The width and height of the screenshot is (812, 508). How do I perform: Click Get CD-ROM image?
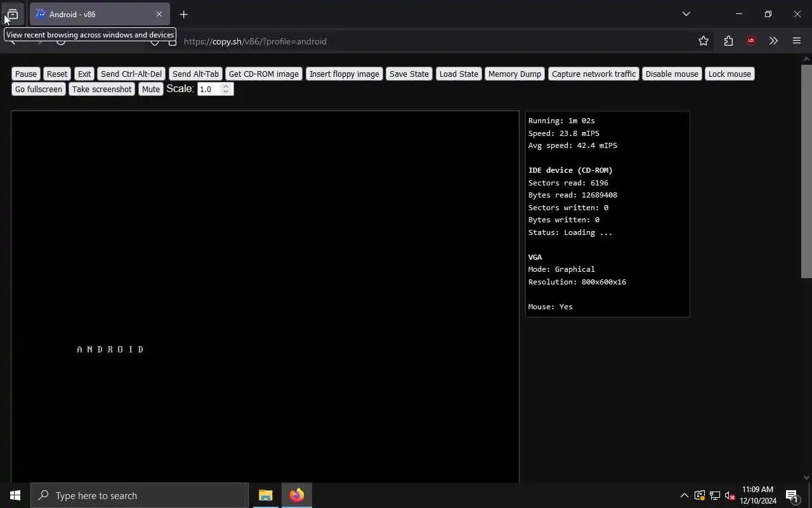click(x=264, y=74)
